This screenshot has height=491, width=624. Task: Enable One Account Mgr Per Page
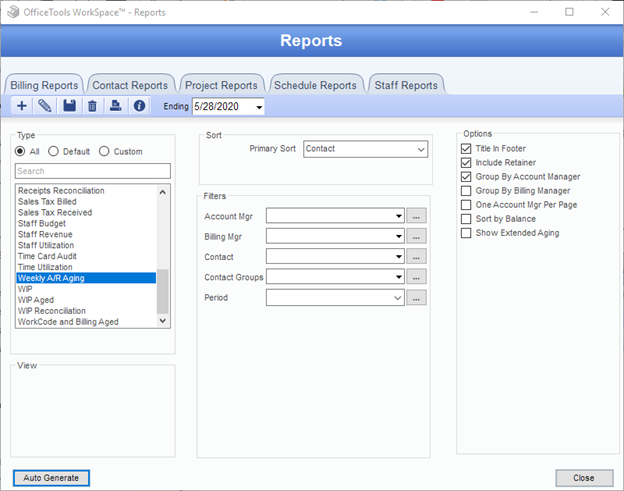[x=466, y=205]
